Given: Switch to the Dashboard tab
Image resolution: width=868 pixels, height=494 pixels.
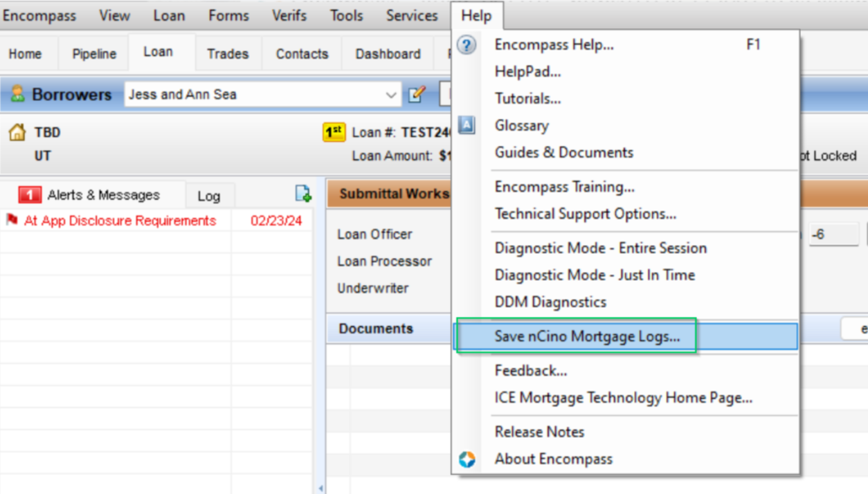Looking at the screenshot, I should (388, 54).
